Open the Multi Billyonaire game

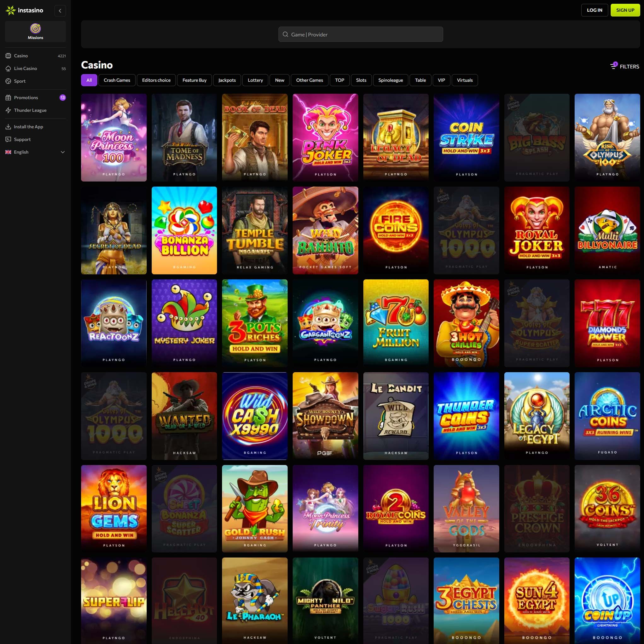point(607,230)
